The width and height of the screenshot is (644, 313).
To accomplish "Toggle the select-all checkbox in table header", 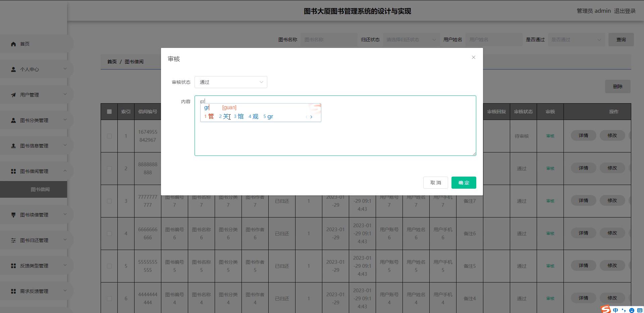I will [x=109, y=112].
